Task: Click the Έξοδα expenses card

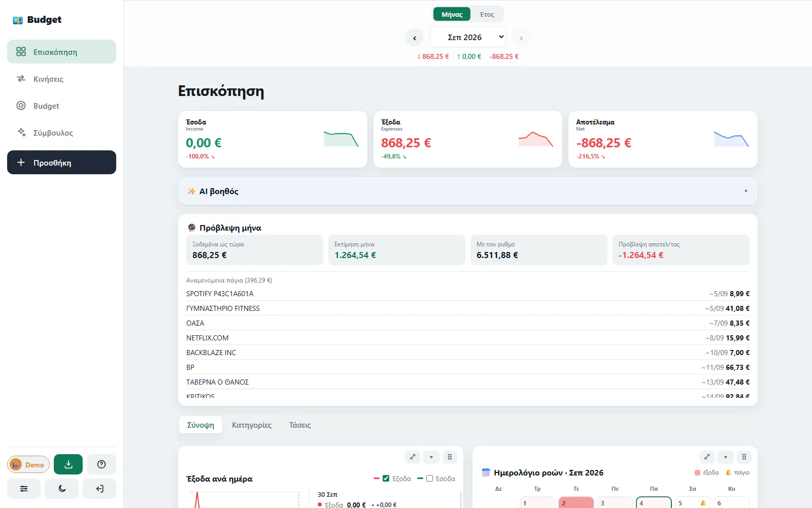Action: pyautogui.click(x=468, y=139)
